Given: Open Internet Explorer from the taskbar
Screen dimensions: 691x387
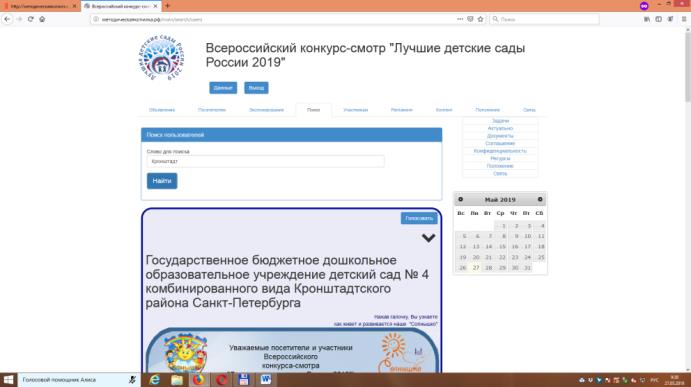Looking at the screenshot, I should click(x=154, y=379).
